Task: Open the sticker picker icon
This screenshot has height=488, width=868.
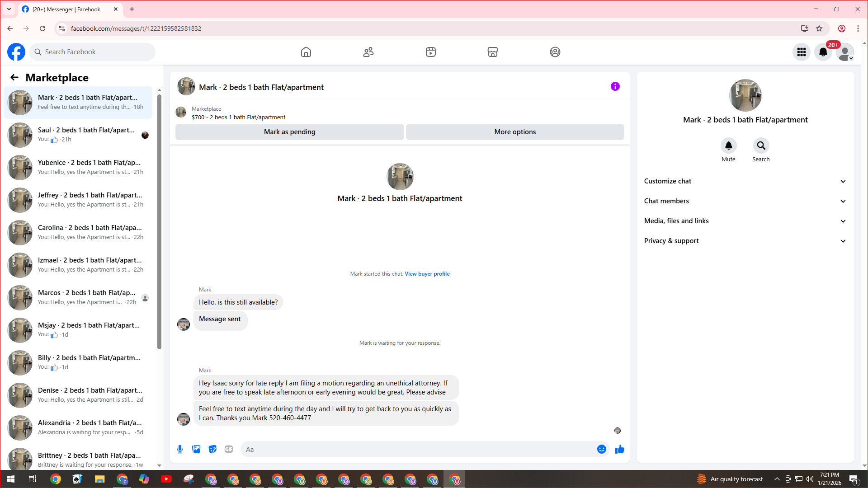Action: pyautogui.click(x=212, y=449)
